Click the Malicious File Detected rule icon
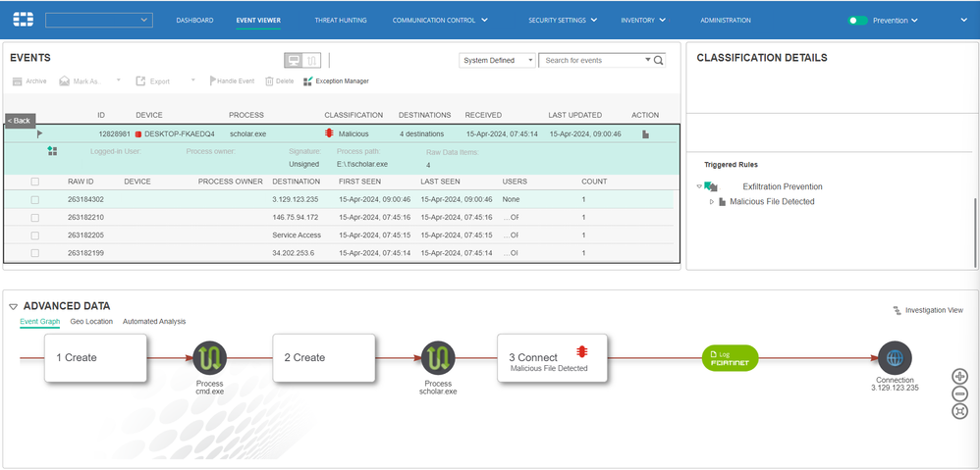This screenshot has width=980, height=470. point(723,201)
